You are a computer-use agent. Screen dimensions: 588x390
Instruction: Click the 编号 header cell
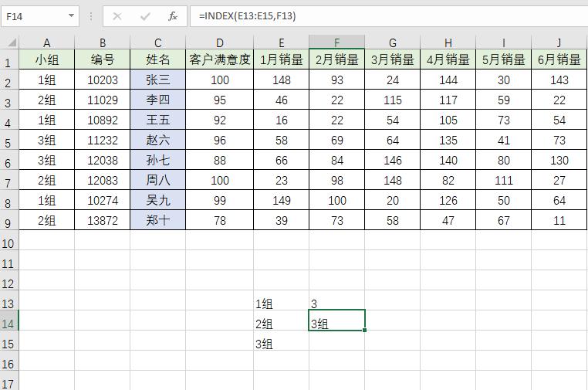click(103, 59)
